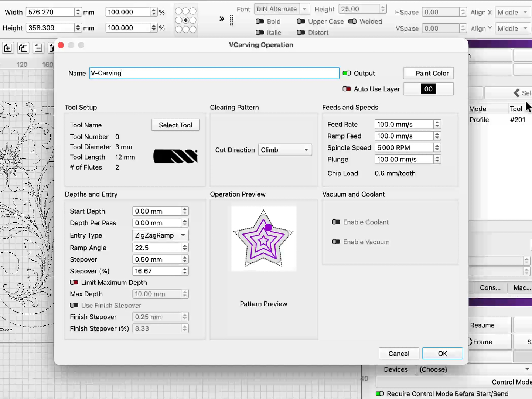Click the Mode column header
Screen dimensions: 532x399
pyautogui.click(x=488, y=109)
